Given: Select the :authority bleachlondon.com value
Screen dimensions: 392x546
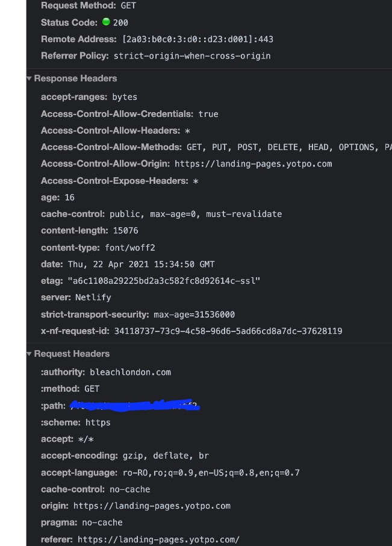Looking at the screenshot, I should click(x=131, y=372).
